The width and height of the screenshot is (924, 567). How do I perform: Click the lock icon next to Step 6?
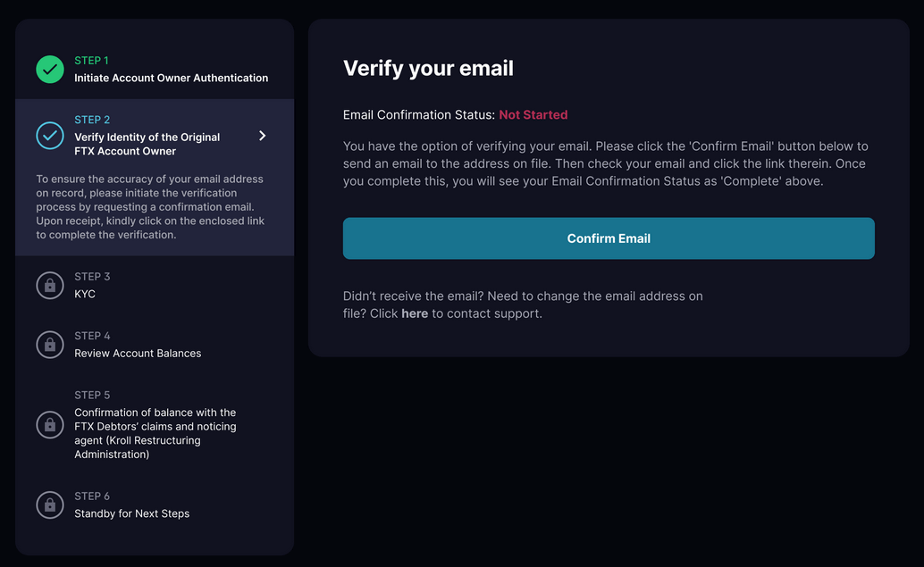coord(50,504)
